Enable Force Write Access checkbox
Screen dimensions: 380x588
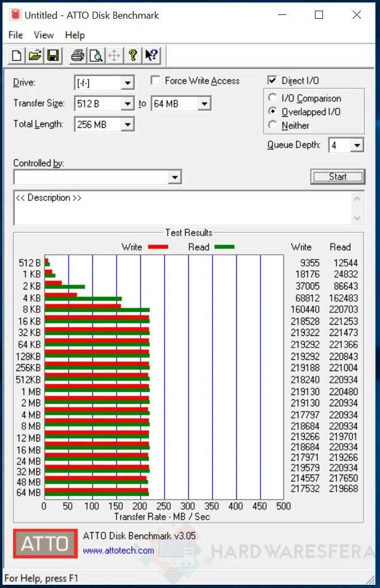coord(156,80)
